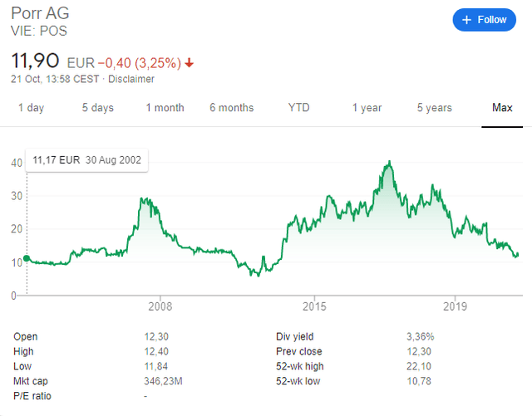The image size is (532, 416).
Task: Select the YTD range tab
Action: pyautogui.click(x=298, y=108)
